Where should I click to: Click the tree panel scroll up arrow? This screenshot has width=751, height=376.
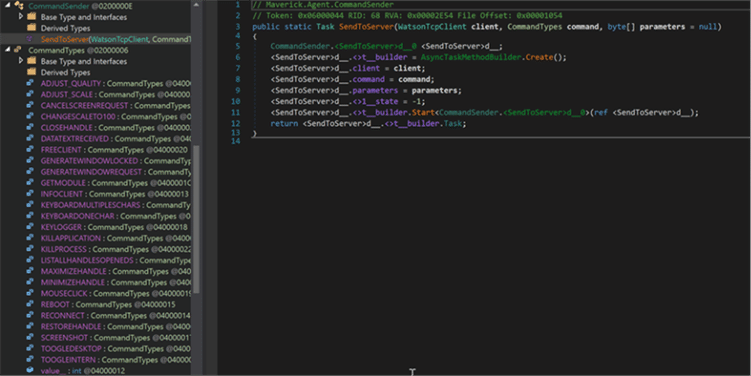[x=196, y=4]
